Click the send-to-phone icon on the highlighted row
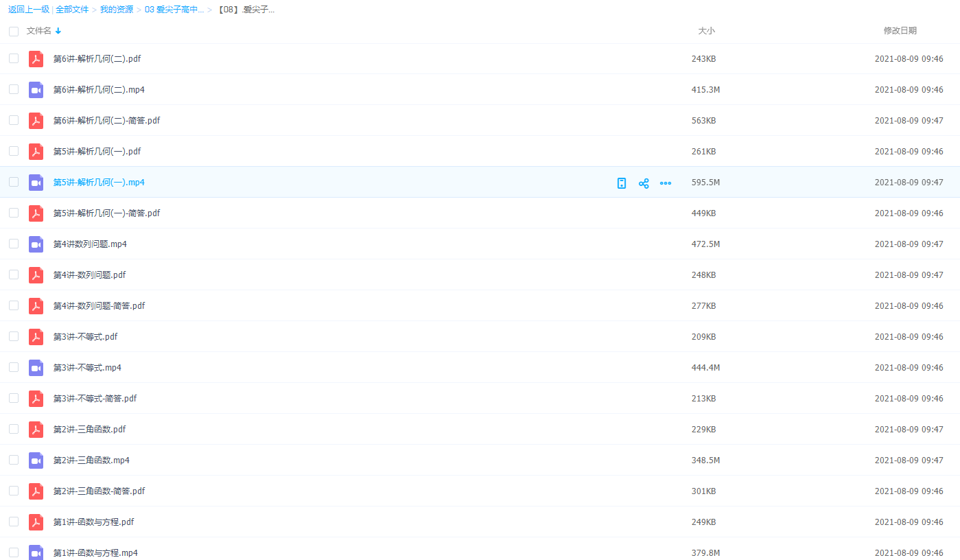Viewport: 960px width, 560px height. [x=622, y=183]
